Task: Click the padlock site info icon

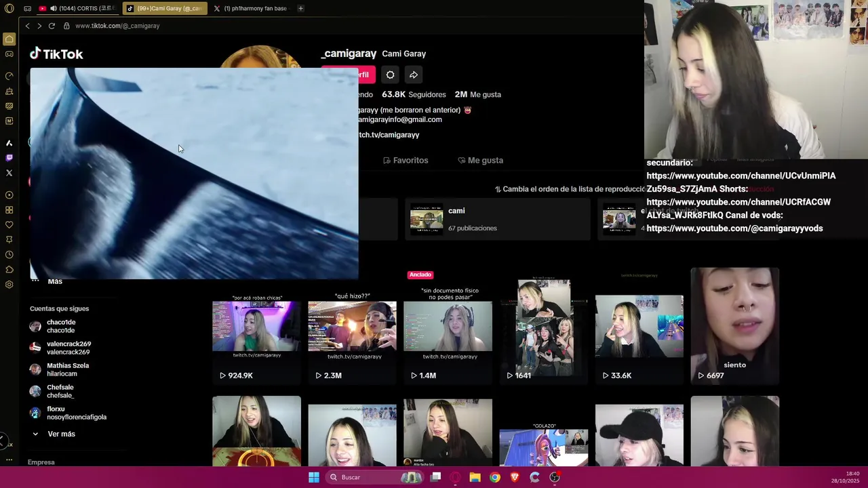Action: tap(66, 26)
